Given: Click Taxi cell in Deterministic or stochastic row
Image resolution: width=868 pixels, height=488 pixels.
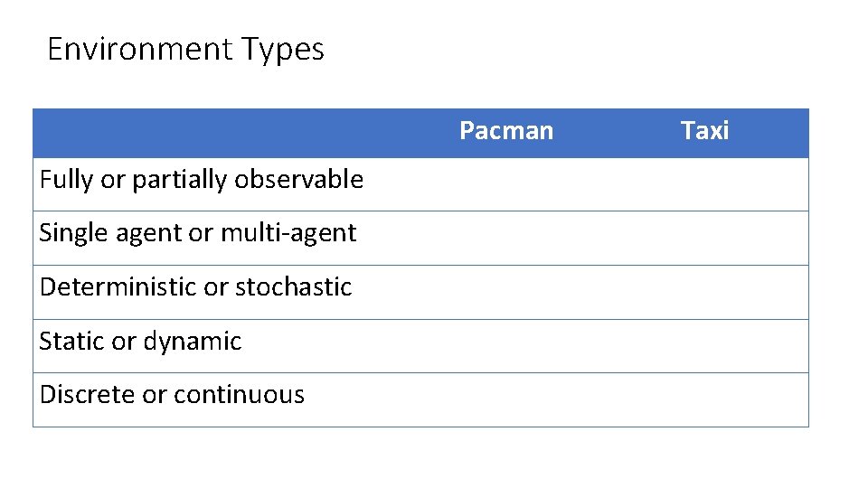Looking at the screenshot, I should tap(704, 292).
